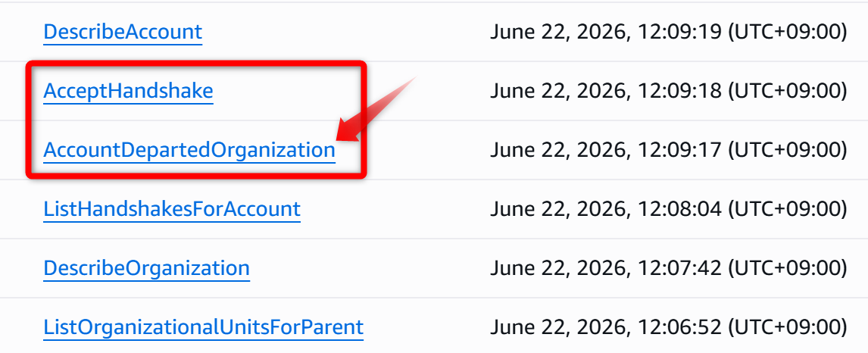Viewport: 868px width, 353px height.
Task: Select the 12:09:17 event time
Action: pos(606,150)
